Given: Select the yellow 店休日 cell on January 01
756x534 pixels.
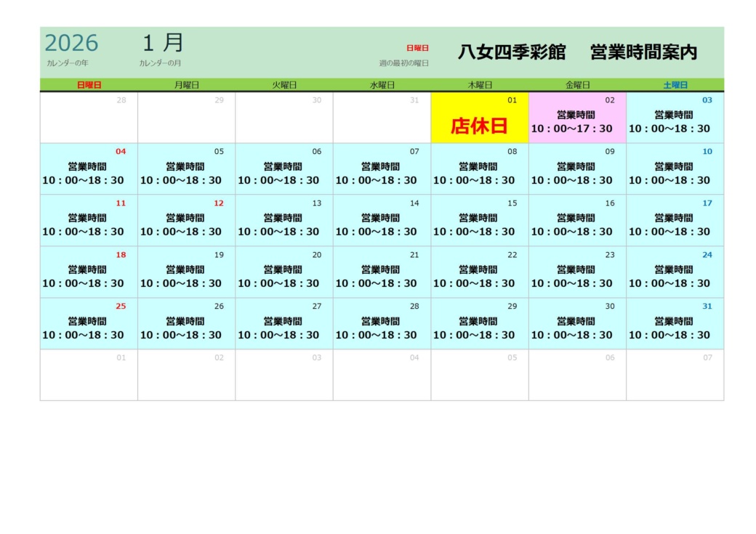Looking at the screenshot, I should 479,118.
